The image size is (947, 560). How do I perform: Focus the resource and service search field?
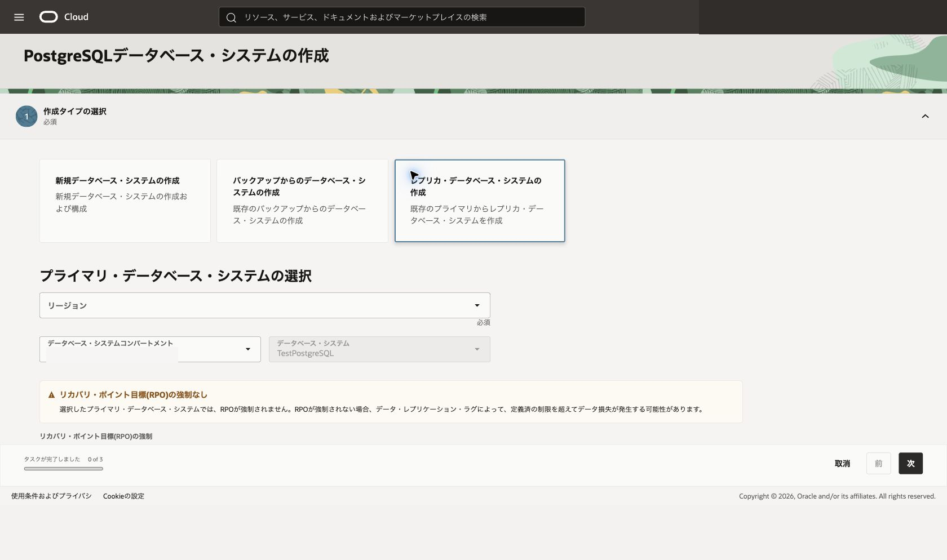pos(402,17)
